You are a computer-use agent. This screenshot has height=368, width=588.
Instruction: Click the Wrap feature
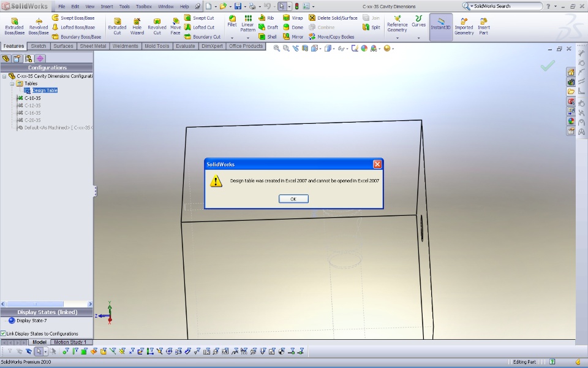click(x=293, y=18)
